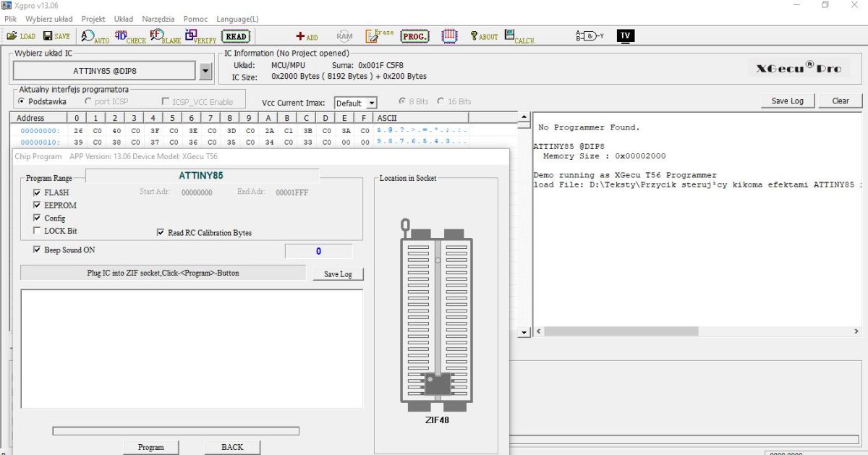The width and height of the screenshot is (868, 455).
Task: Click the log scroll-left arrow
Action: 538,331
